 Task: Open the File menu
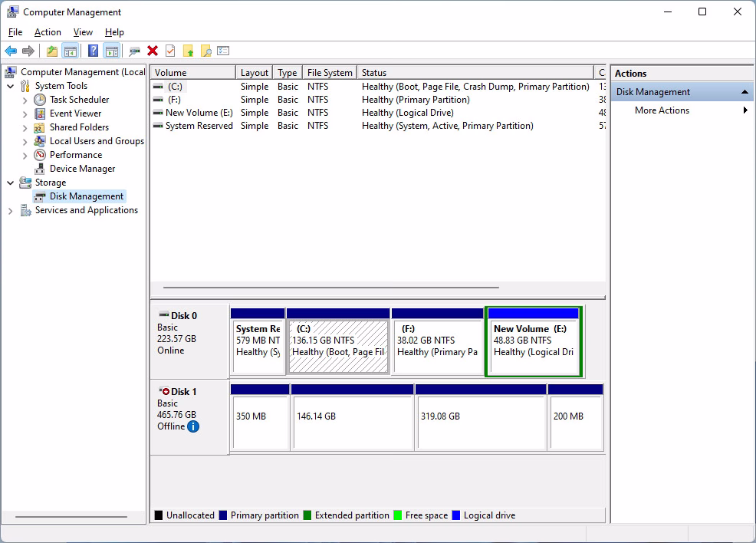(x=15, y=31)
